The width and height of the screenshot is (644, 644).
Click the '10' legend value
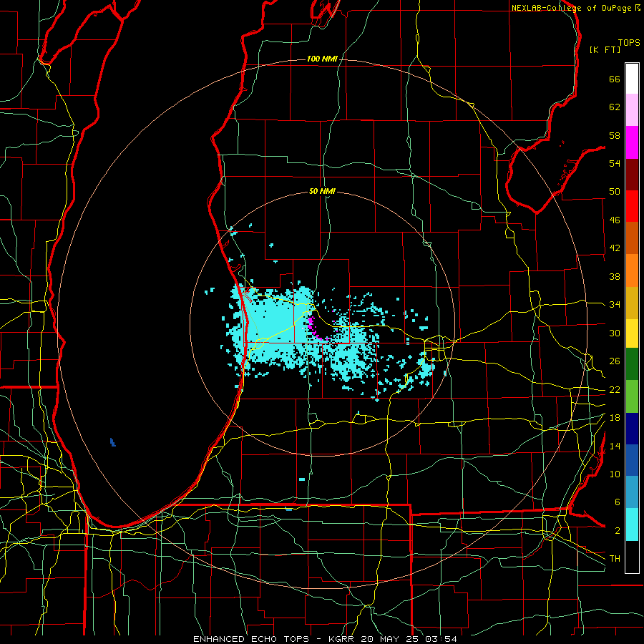click(x=615, y=474)
